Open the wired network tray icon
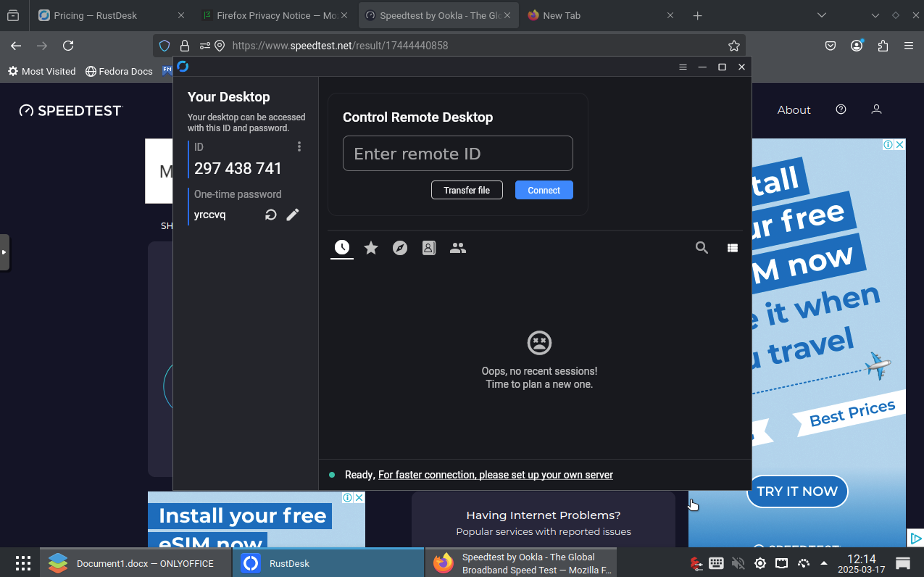The height and width of the screenshot is (577, 924). click(x=781, y=563)
